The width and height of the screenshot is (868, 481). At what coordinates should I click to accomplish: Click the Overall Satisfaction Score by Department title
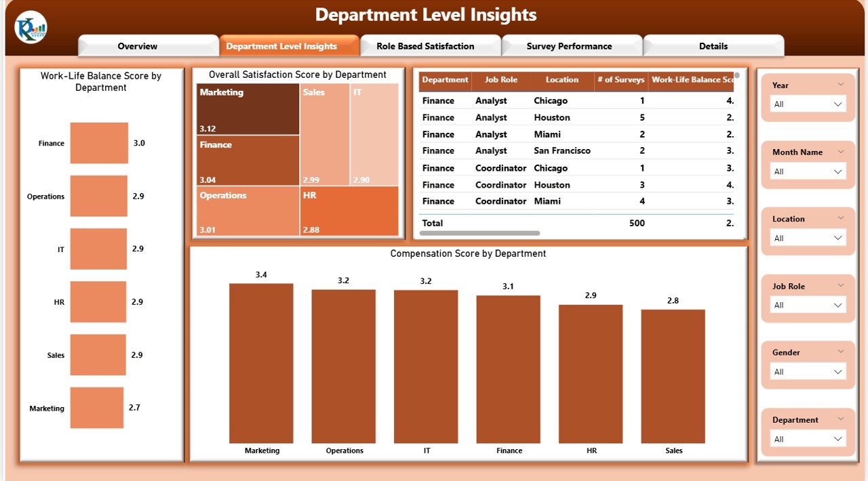coord(298,75)
